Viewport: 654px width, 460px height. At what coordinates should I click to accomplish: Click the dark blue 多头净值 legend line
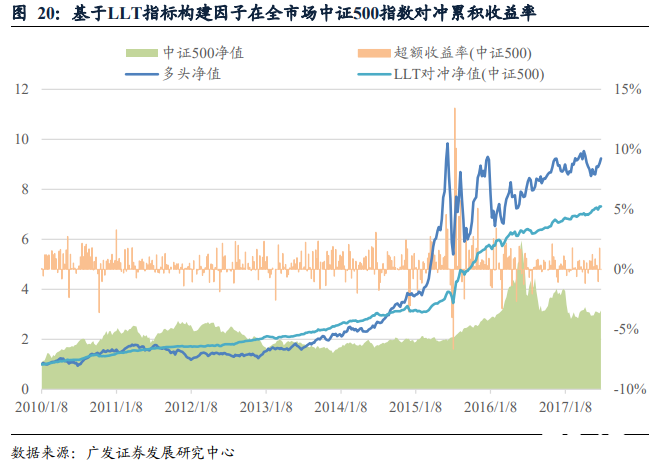point(142,74)
